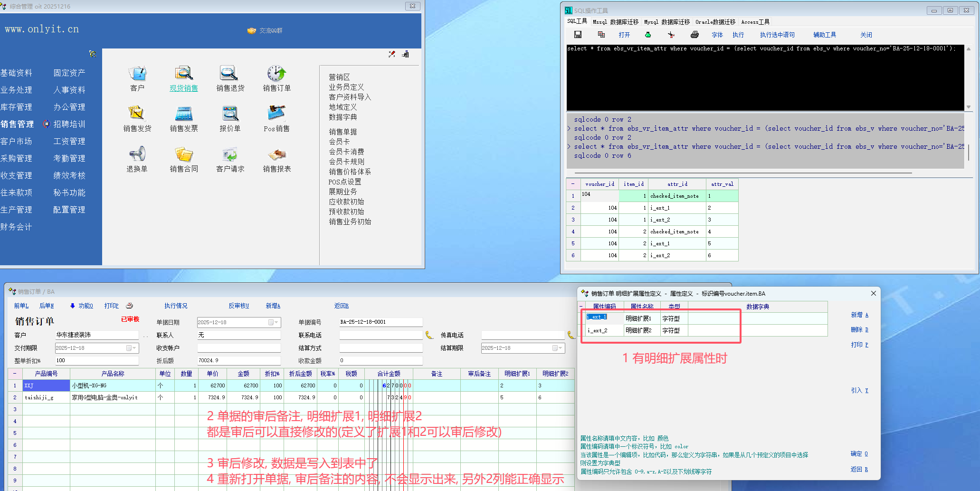
Task: Click the save icon in SQL tool toolbar
Action: click(578, 35)
